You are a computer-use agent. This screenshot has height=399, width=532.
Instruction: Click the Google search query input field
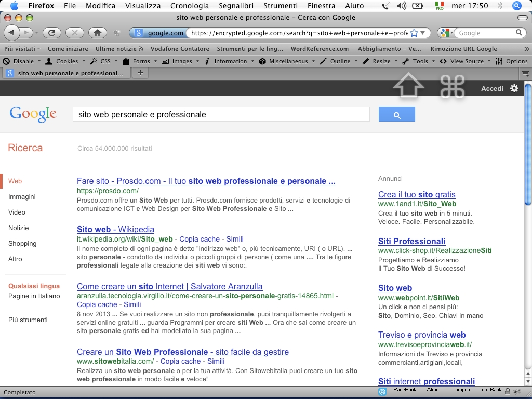(221, 114)
